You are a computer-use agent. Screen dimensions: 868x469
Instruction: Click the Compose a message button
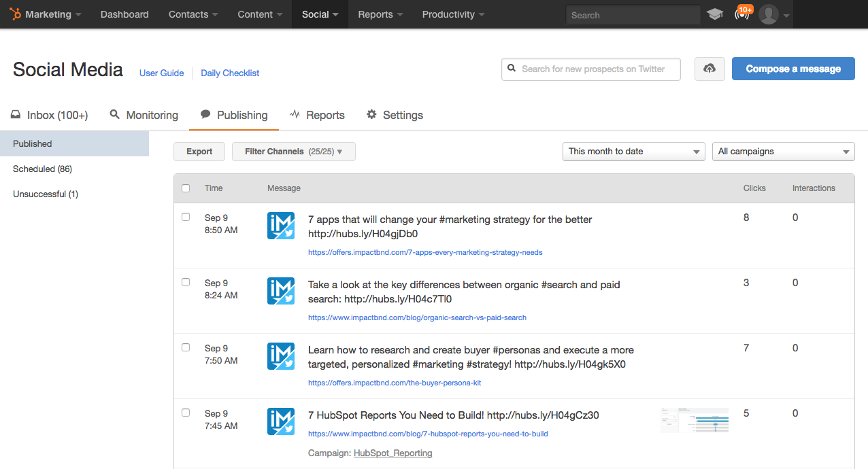(x=793, y=69)
